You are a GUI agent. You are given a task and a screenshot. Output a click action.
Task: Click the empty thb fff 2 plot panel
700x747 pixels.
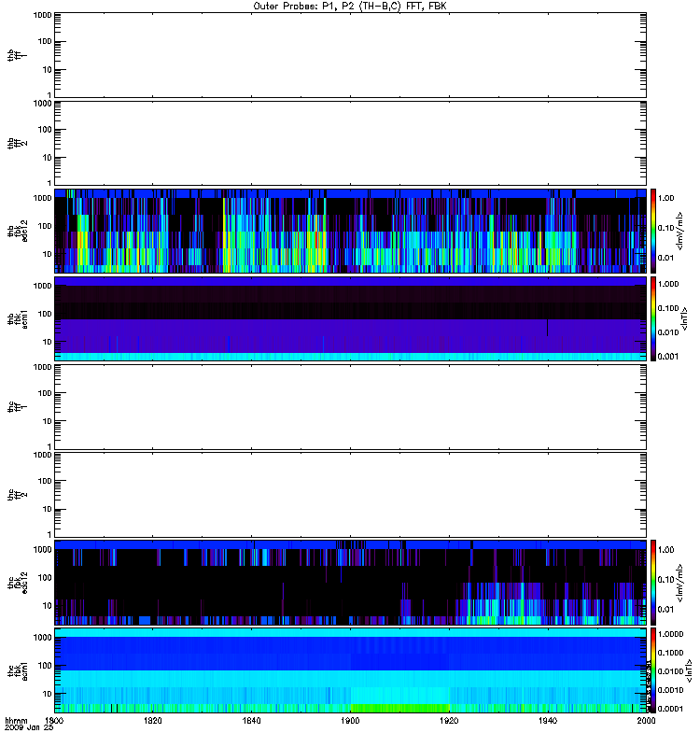[x=350, y=143]
